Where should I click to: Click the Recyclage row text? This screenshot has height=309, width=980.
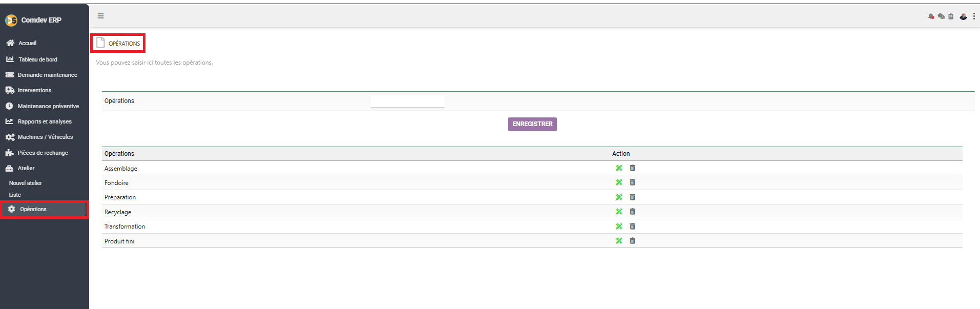(118, 212)
